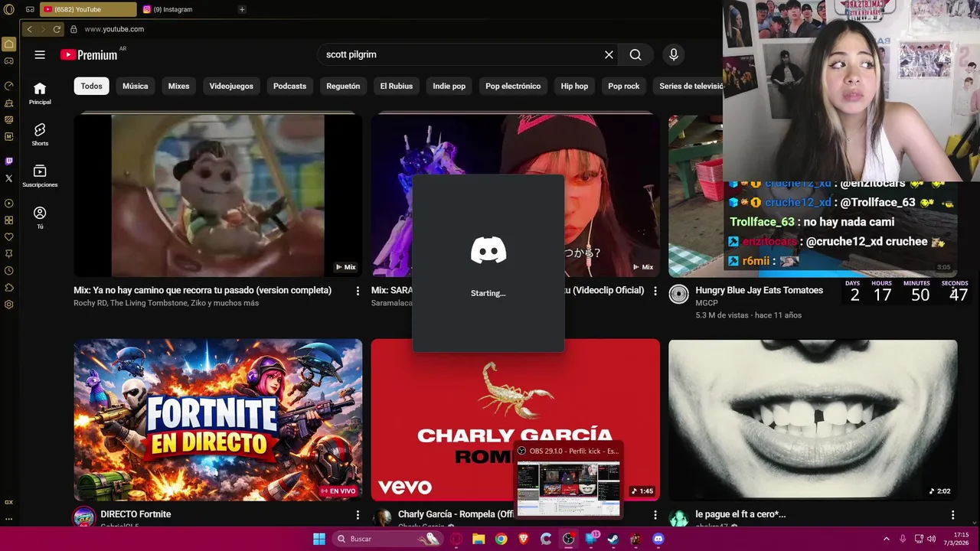Click the www.youtube.com address bar
The width and height of the screenshot is (980, 551).
click(114, 29)
